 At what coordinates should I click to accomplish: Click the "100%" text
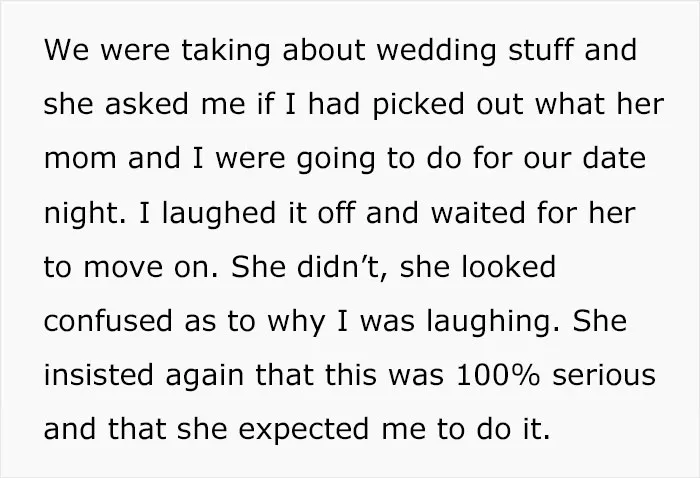(x=497, y=375)
